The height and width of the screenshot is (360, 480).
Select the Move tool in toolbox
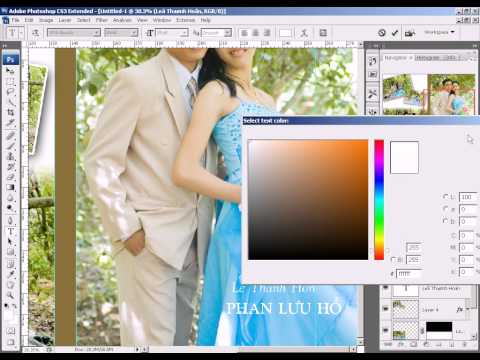click(x=10, y=71)
